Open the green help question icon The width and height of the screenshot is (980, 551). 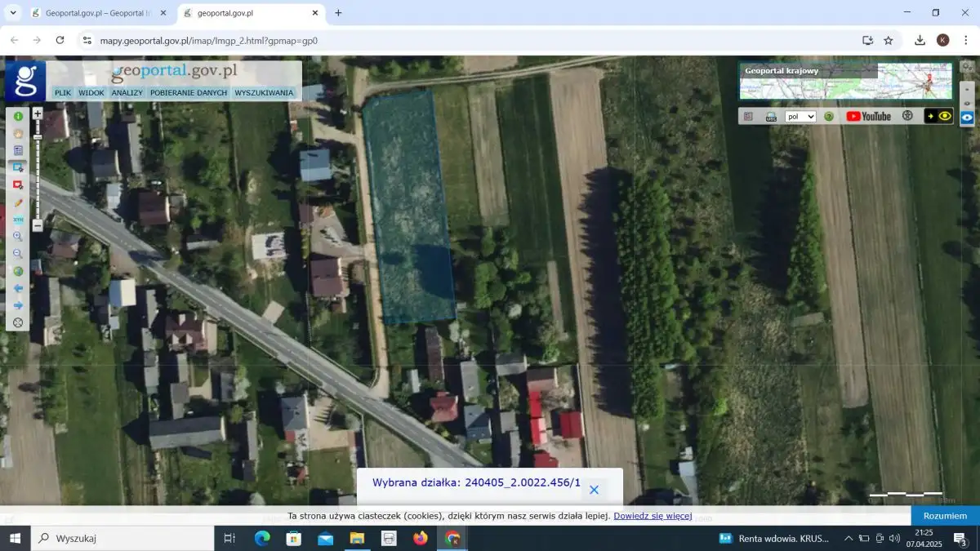coord(829,117)
